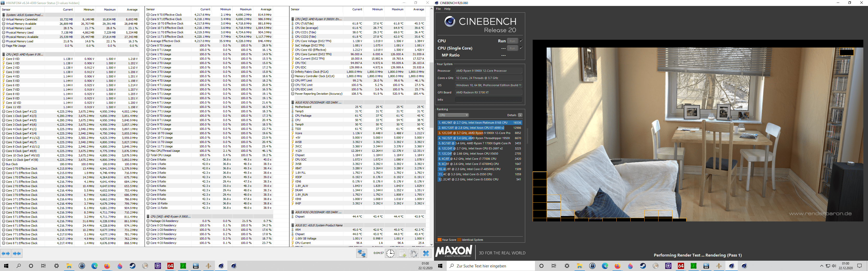Open the green Z icon on the taskbar under HWiNFO
This screenshot has height=271, width=868.
(x=183, y=266)
